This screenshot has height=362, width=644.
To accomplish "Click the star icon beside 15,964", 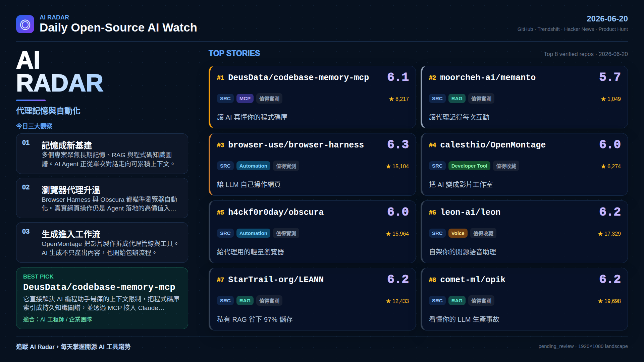I will (388, 234).
